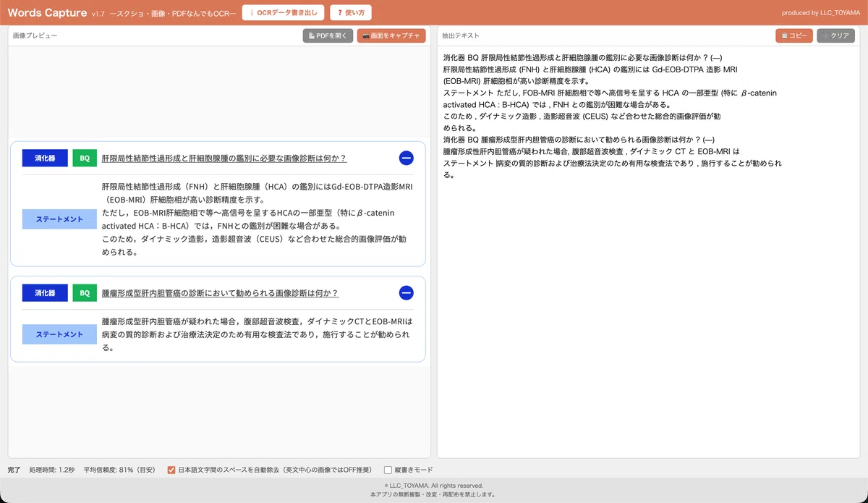Open the 使い方 help button
The height and width of the screenshot is (503, 868).
coord(351,12)
